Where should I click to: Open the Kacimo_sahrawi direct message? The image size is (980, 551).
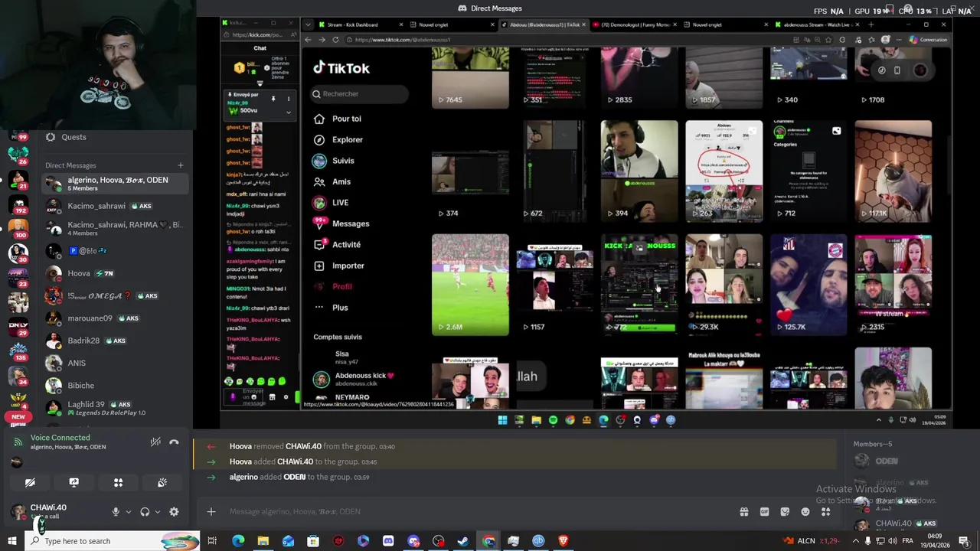[115, 206]
